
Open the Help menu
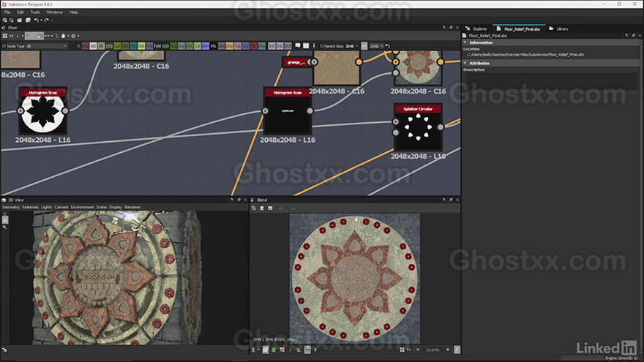coord(73,12)
